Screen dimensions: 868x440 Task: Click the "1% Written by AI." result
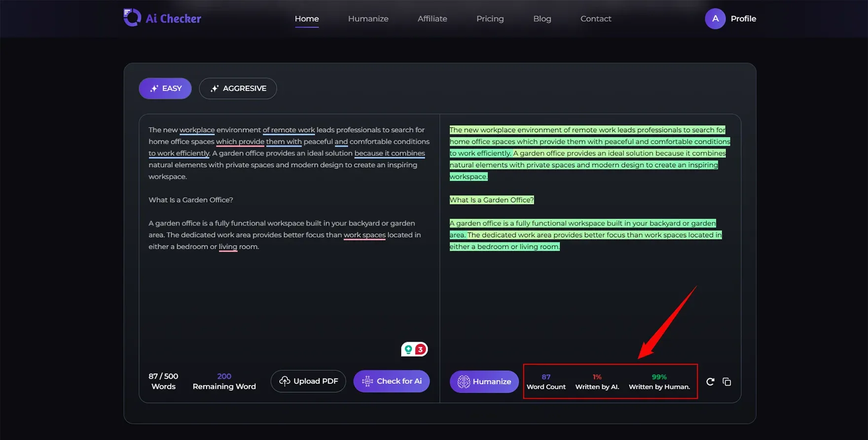[597, 382]
